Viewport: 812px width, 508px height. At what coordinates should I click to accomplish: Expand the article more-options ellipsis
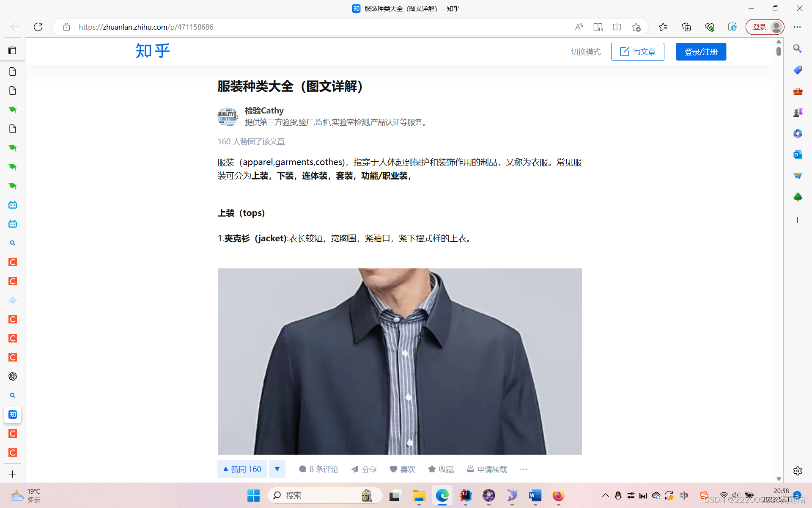524,469
